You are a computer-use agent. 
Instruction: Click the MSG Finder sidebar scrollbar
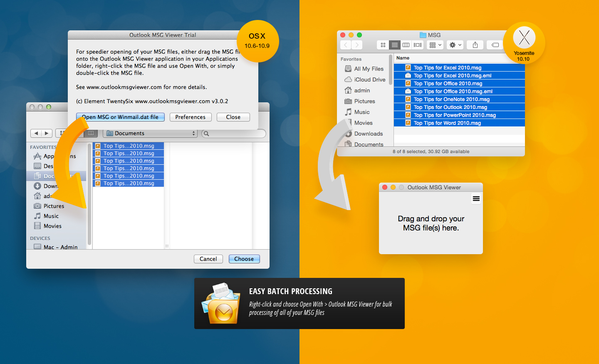coord(391,70)
